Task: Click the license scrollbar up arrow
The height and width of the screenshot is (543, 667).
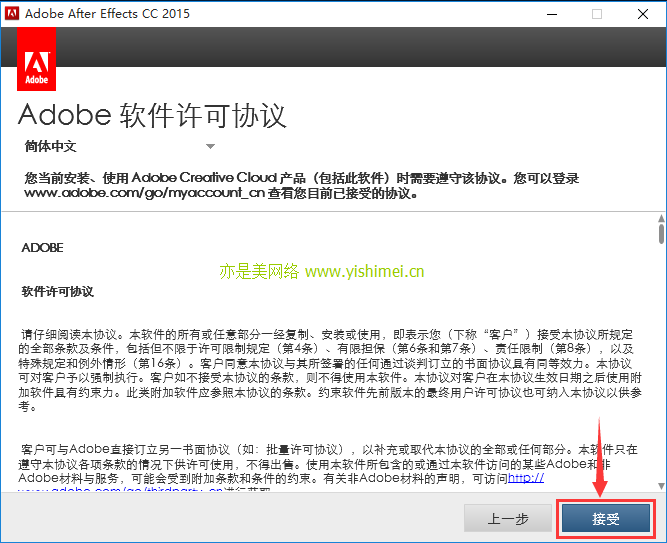Action: [661, 218]
